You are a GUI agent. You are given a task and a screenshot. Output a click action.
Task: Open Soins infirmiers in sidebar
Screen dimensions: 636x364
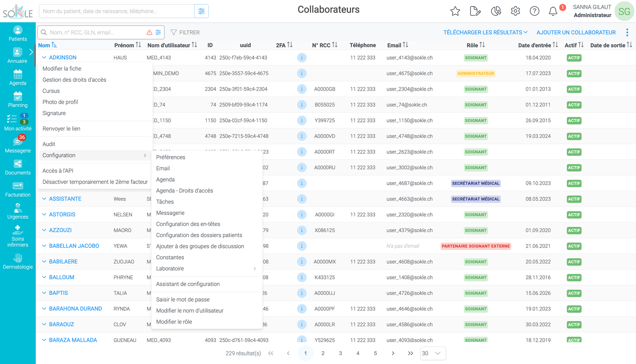(x=18, y=236)
